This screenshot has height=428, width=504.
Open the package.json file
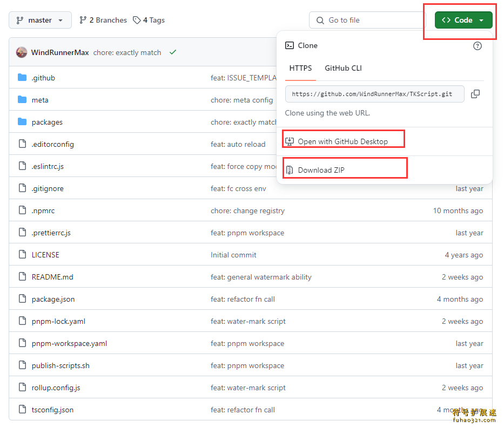click(53, 299)
